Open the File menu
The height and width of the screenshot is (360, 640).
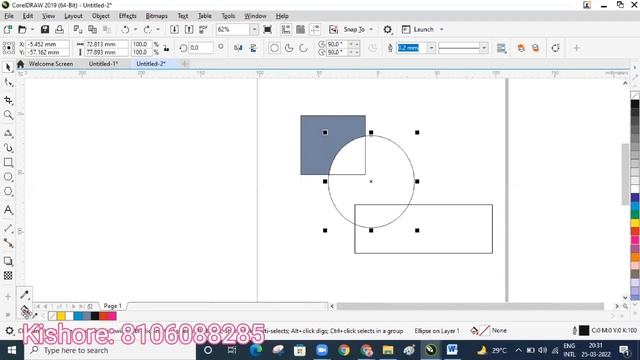coord(9,16)
